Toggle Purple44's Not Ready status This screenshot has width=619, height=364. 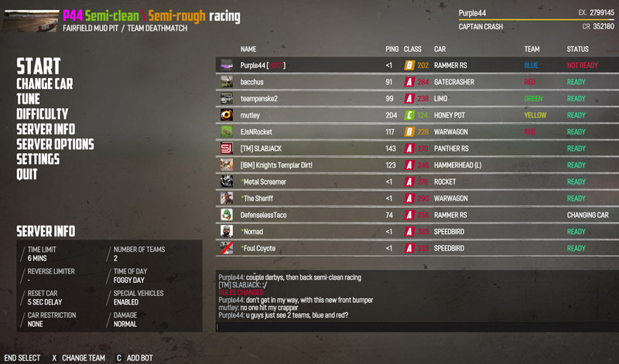tap(583, 66)
